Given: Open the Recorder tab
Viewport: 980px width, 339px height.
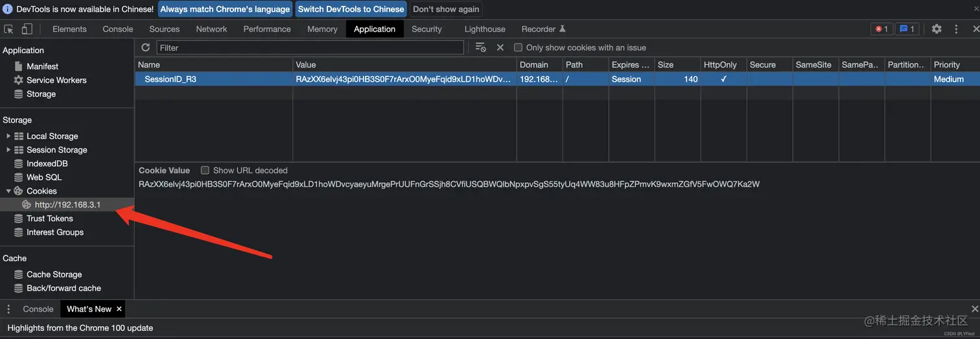Looking at the screenshot, I should (x=544, y=29).
